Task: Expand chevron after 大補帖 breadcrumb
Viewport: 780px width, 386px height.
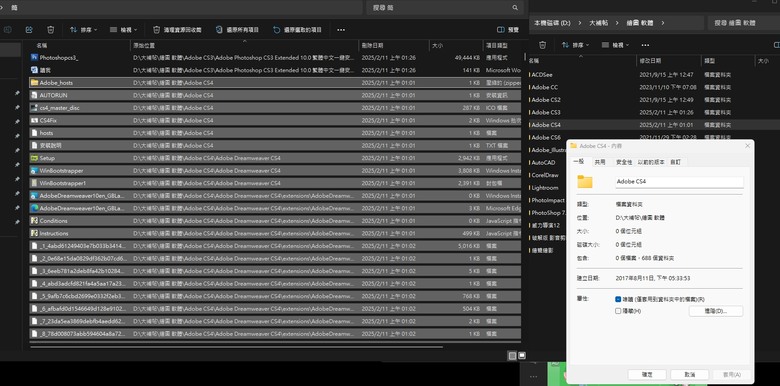Action: pos(617,23)
